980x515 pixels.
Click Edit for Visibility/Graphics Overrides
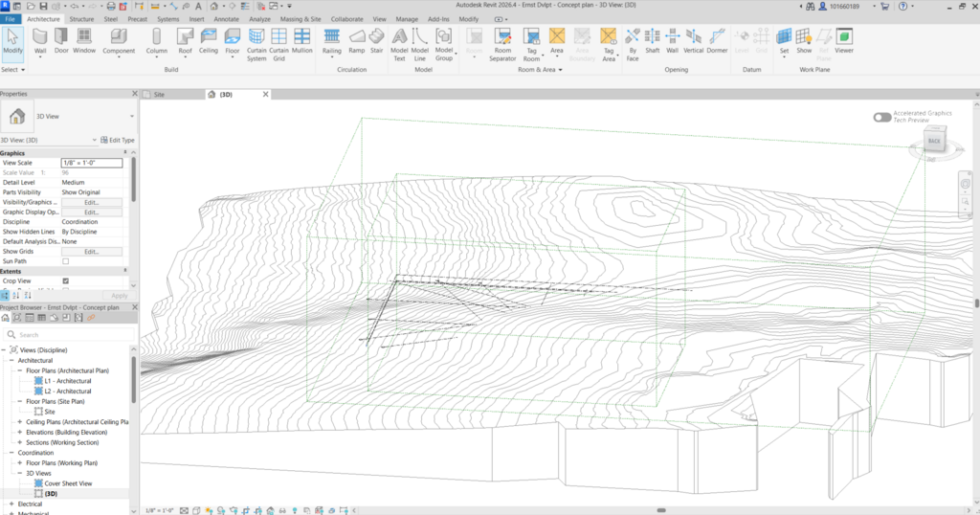(91, 203)
